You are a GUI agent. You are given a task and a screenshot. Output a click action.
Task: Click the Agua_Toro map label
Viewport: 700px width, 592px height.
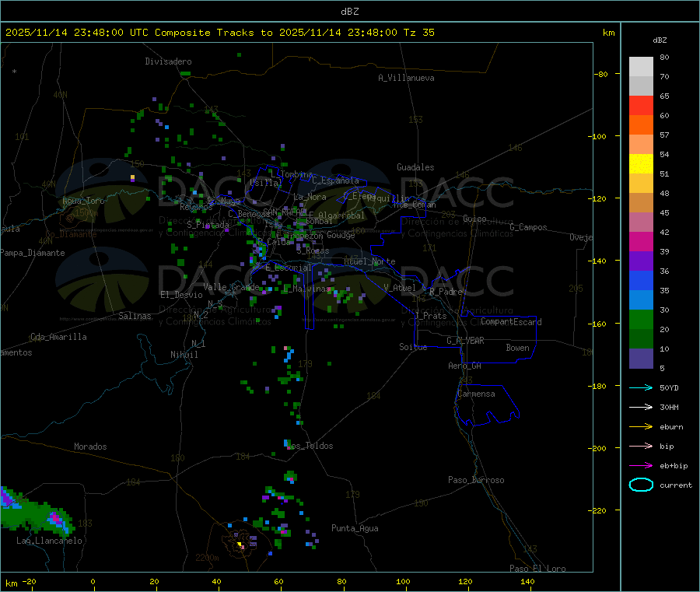point(83,201)
